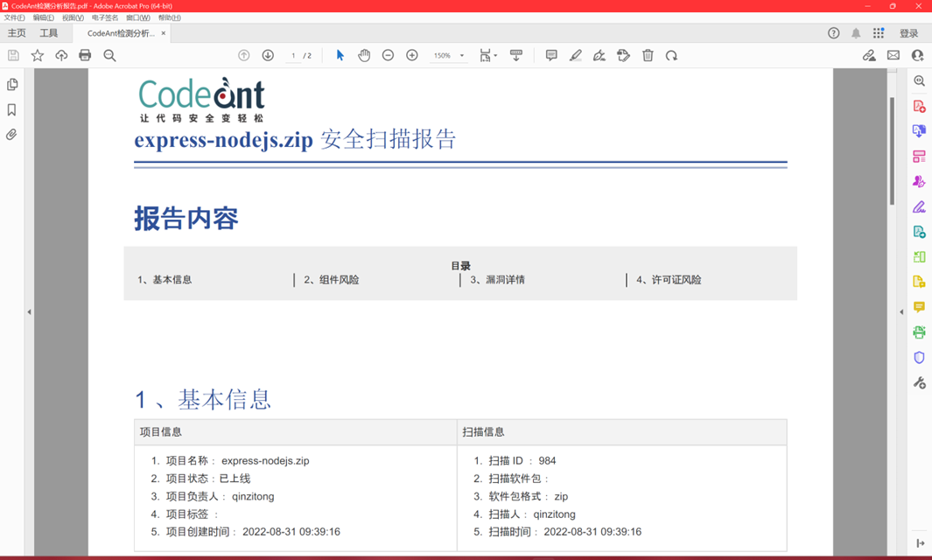Click the share with others person icon

[918, 55]
